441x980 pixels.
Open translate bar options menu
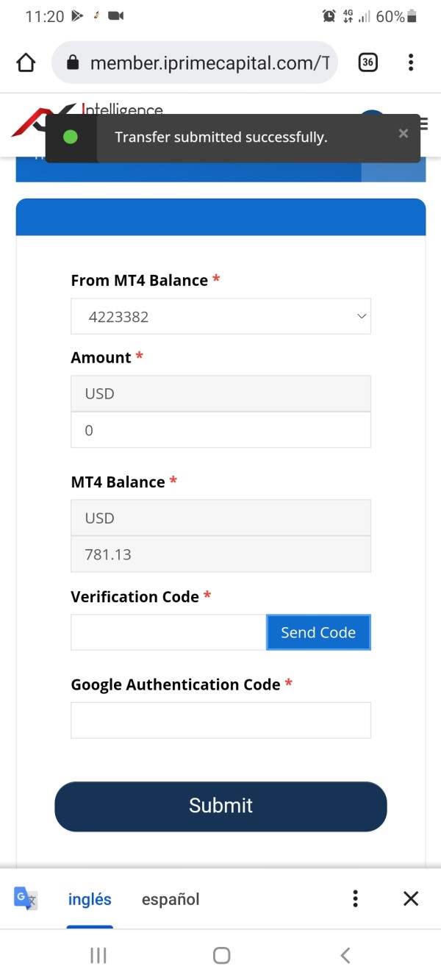(x=355, y=898)
